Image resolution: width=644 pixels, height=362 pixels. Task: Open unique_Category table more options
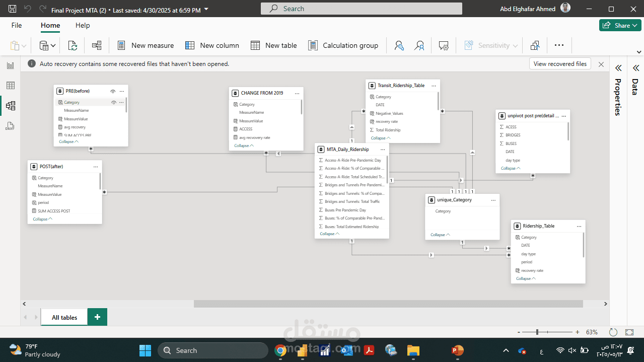point(493,200)
